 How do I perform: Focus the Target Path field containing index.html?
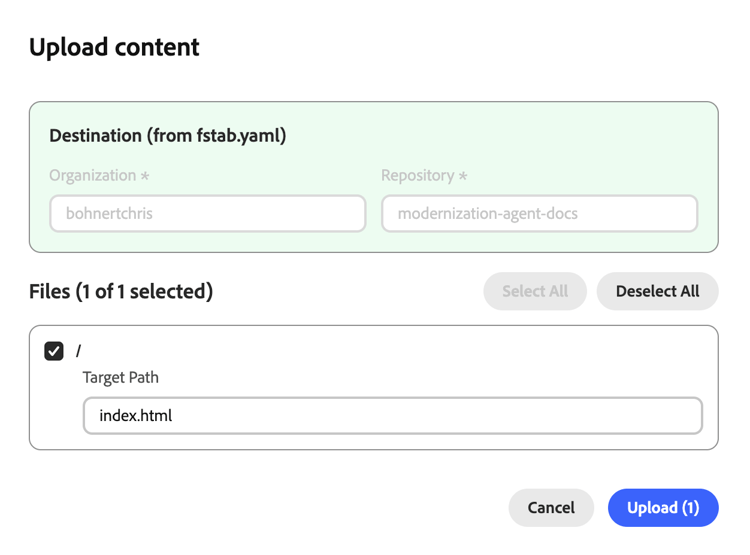(x=392, y=416)
